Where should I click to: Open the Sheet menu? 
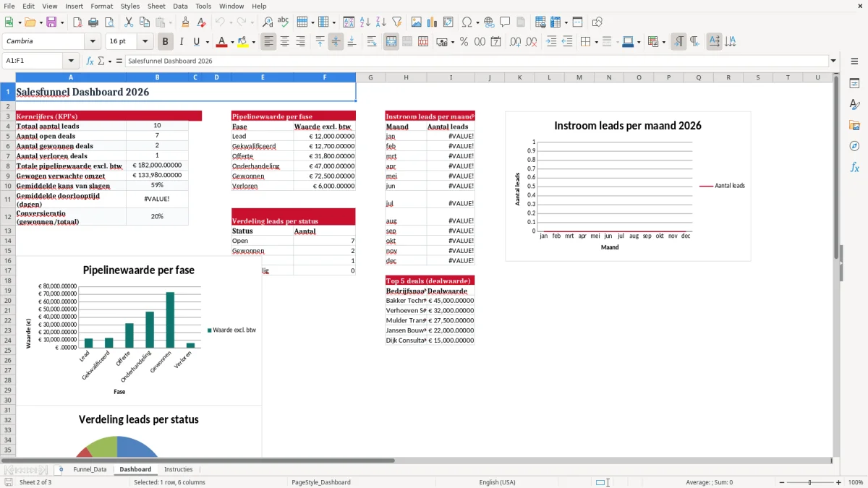156,6
